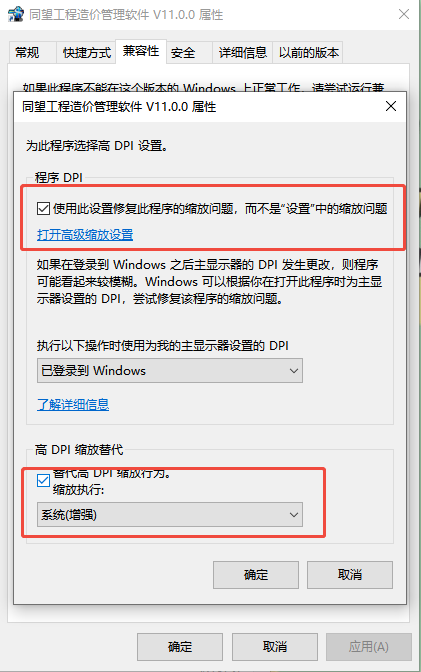The width and height of the screenshot is (421, 672).
Task: Click 确定 in the properties window
Action: [180, 647]
